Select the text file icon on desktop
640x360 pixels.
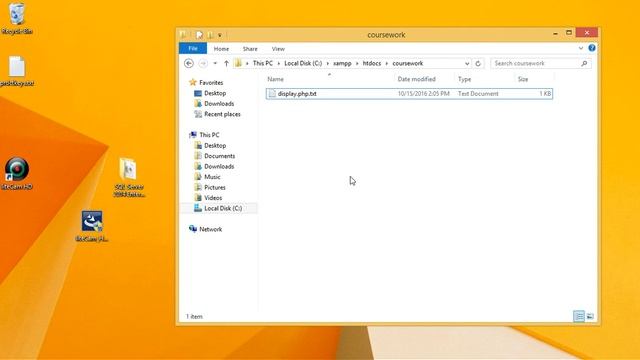[x=17, y=71]
